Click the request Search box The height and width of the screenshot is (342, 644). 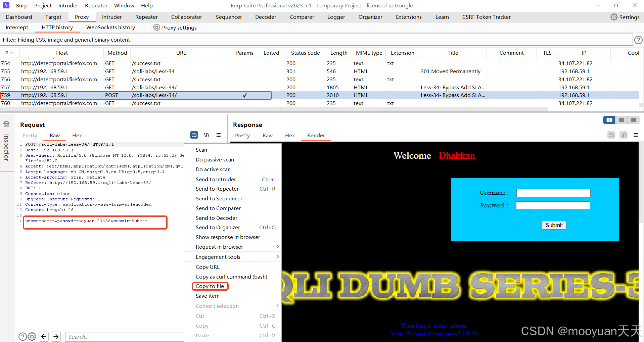(x=124, y=337)
